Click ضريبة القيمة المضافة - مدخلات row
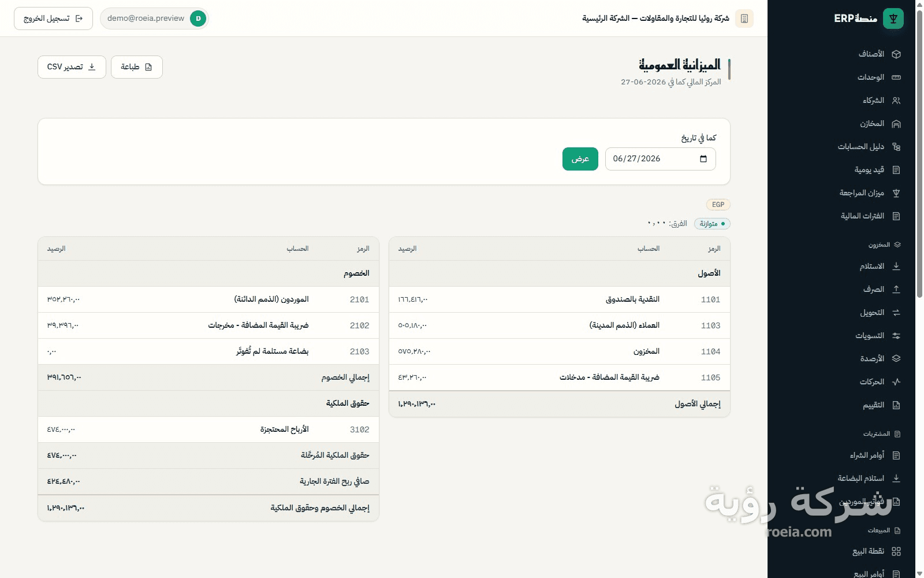Image resolution: width=924 pixels, height=578 pixels. pos(560,377)
